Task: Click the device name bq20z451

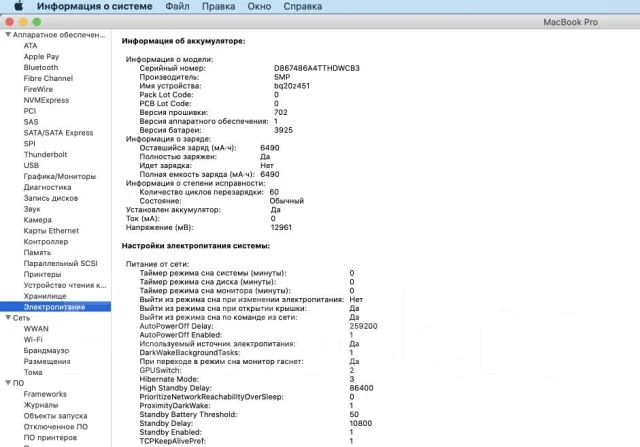Action: 291,86
